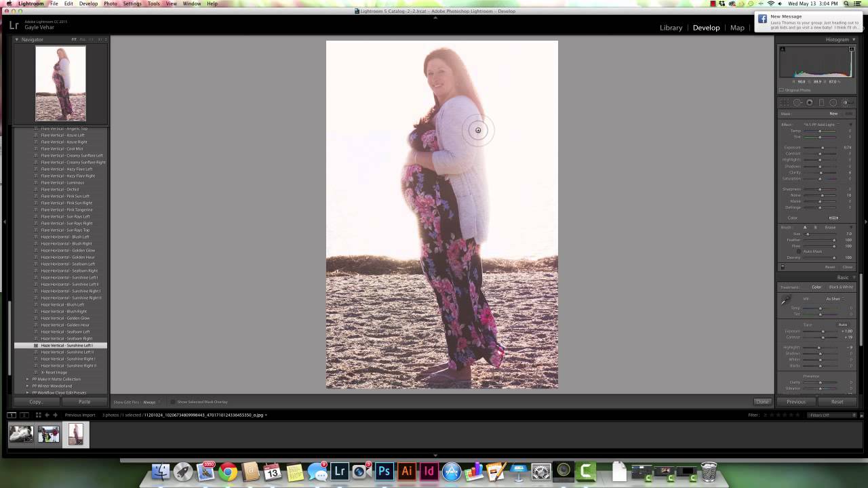Toggle histogram shadow clipping indicator
The image size is (868, 488).
782,49
